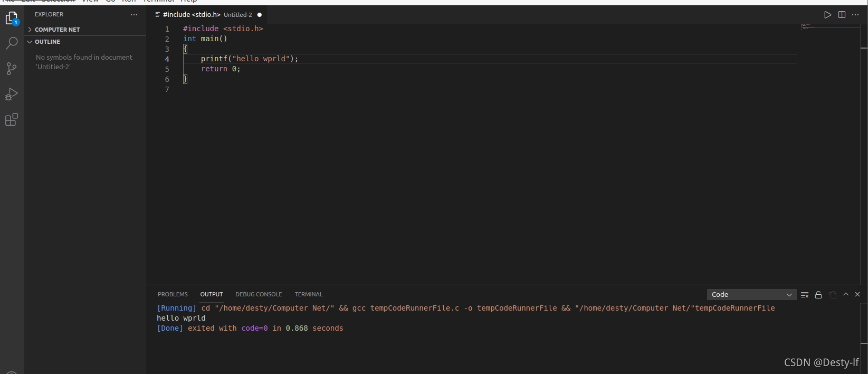
Task: Open the Source Control view
Action: pos(12,68)
